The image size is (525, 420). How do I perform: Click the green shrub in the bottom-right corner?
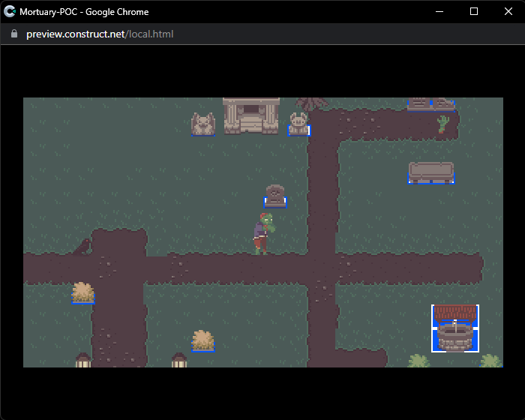(x=491, y=361)
